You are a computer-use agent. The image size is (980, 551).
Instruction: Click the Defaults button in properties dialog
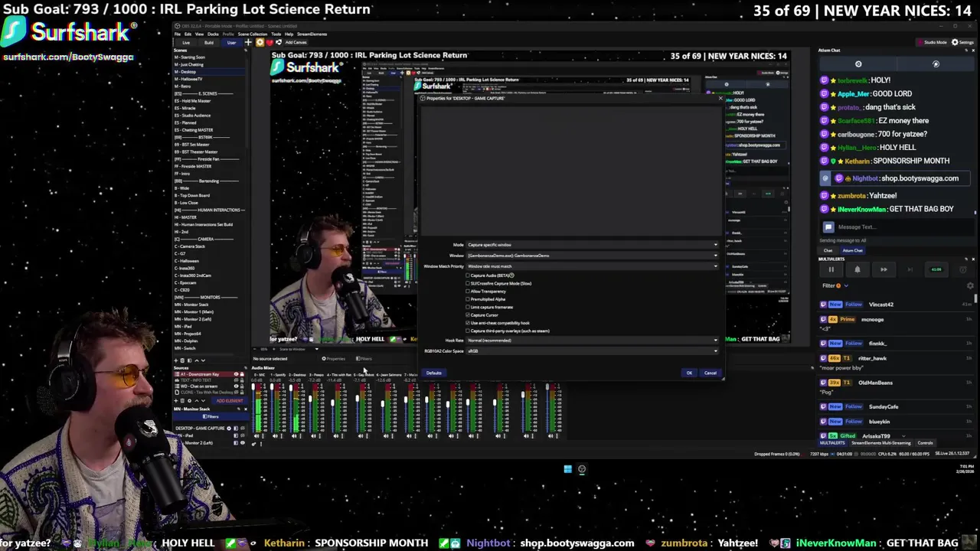[433, 373]
